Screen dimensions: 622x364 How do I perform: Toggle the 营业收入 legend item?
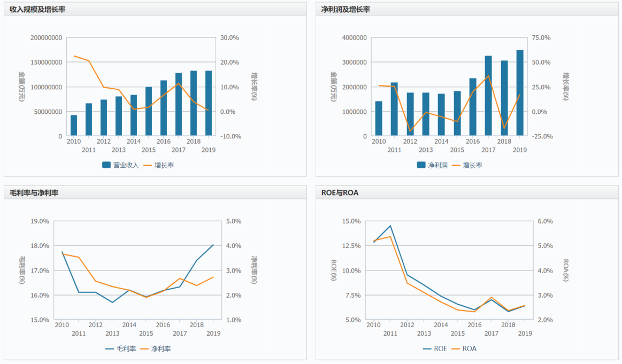click(x=120, y=165)
